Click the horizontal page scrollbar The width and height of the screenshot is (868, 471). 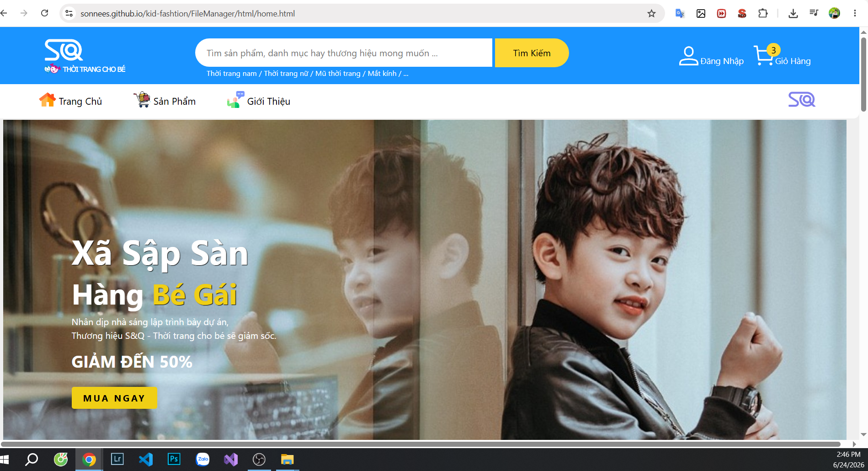pos(421,444)
